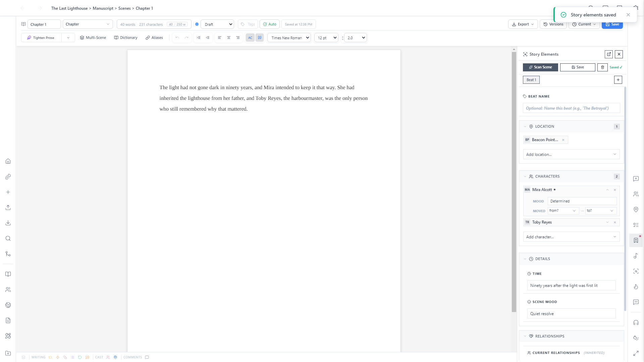
Task: Remove Beacon Point location tag
Action: [563, 140]
